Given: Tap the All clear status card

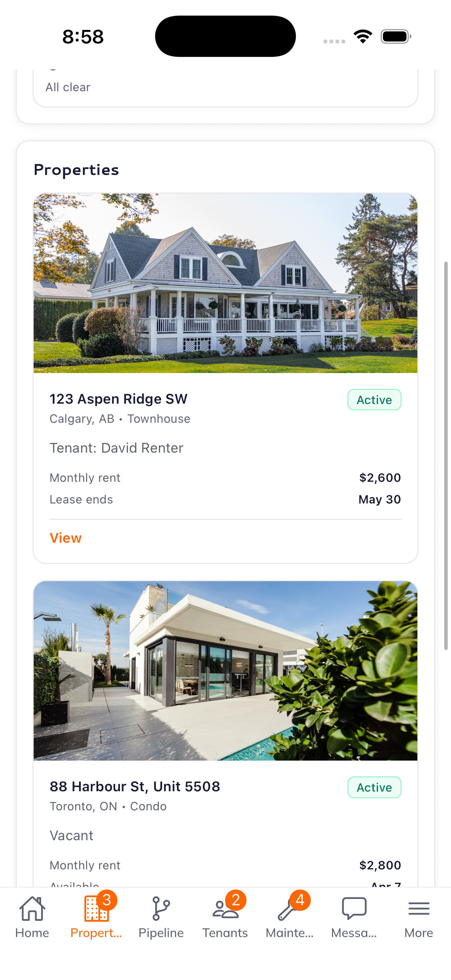Looking at the screenshot, I should coord(225,87).
